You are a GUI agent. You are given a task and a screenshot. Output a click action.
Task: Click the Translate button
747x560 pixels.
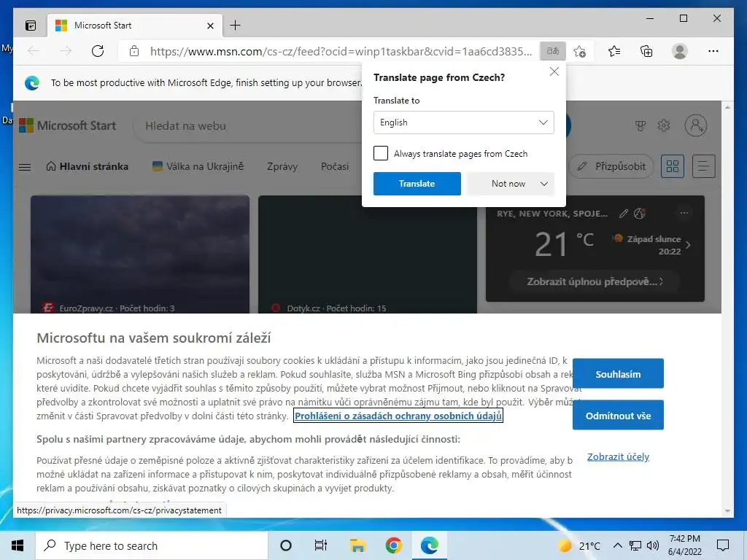click(x=417, y=184)
